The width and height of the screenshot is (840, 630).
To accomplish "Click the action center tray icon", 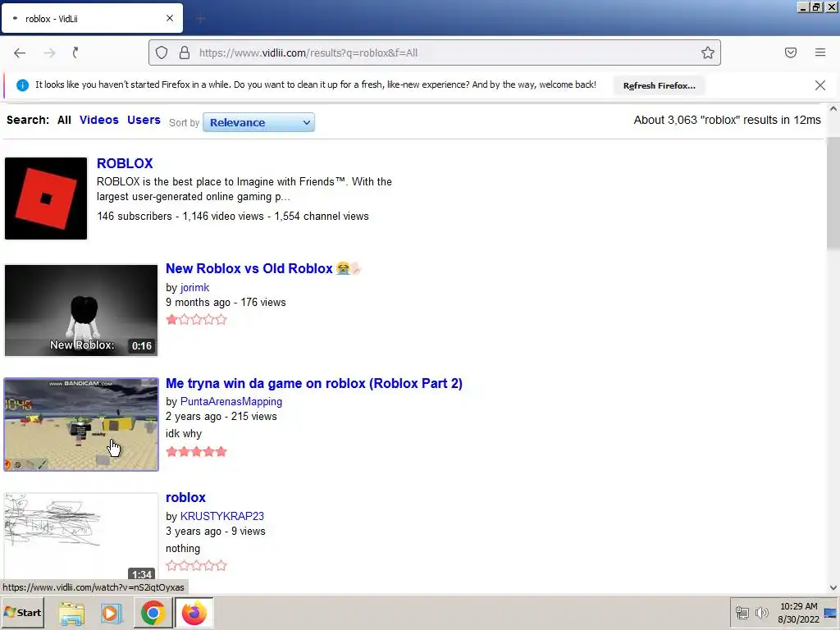I will click(830, 613).
